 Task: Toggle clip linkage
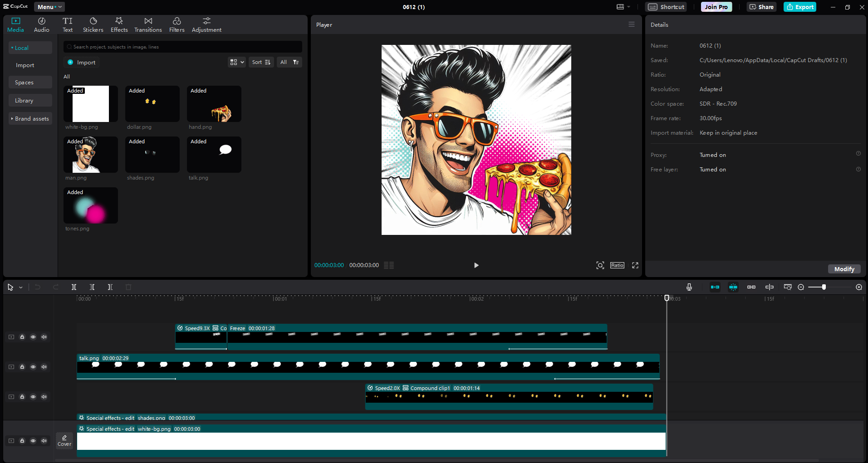point(751,287)
